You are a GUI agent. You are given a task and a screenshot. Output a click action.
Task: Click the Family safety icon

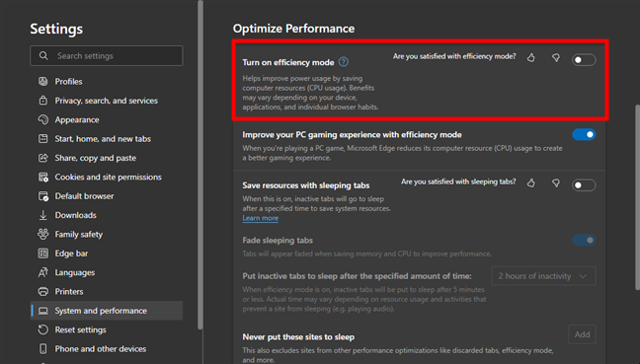(x=42, y=234)
